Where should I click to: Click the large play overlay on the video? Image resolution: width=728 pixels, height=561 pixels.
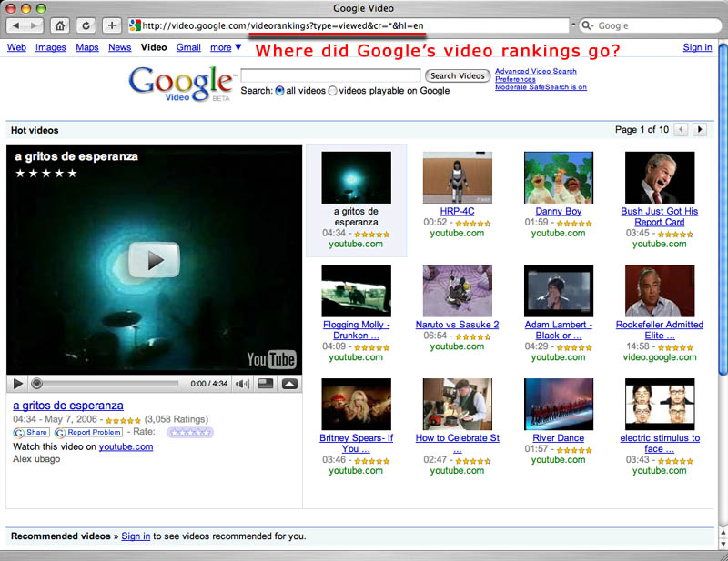154,260
